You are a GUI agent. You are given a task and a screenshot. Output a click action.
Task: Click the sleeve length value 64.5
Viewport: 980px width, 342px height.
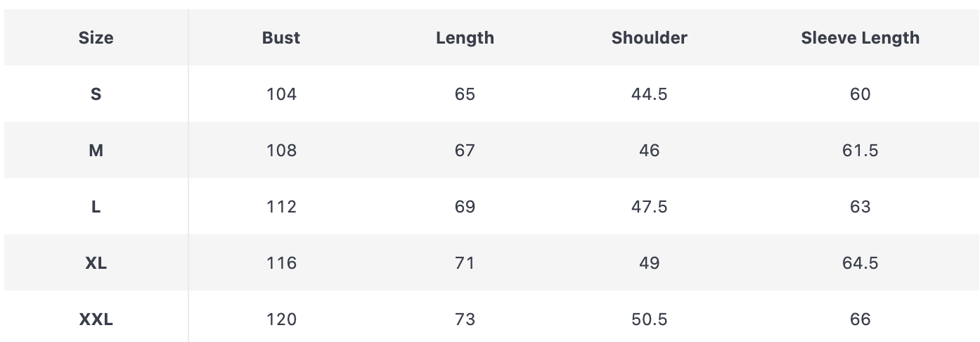click(860, 263)
